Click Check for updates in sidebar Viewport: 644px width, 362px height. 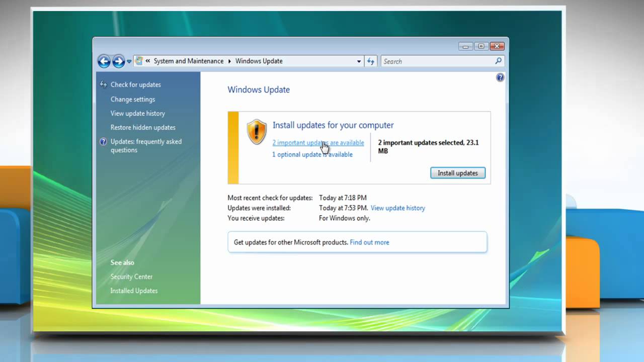click(x=136, y=84)
